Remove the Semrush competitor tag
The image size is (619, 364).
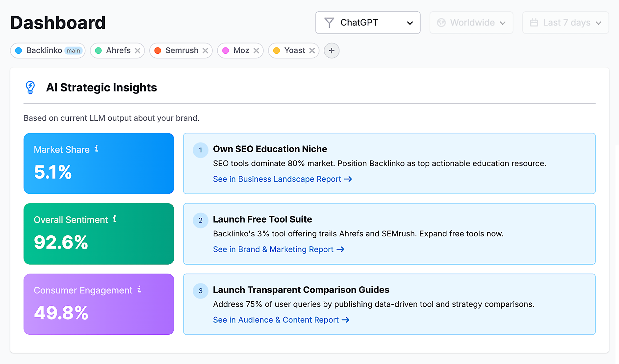(x=205, y=50)
